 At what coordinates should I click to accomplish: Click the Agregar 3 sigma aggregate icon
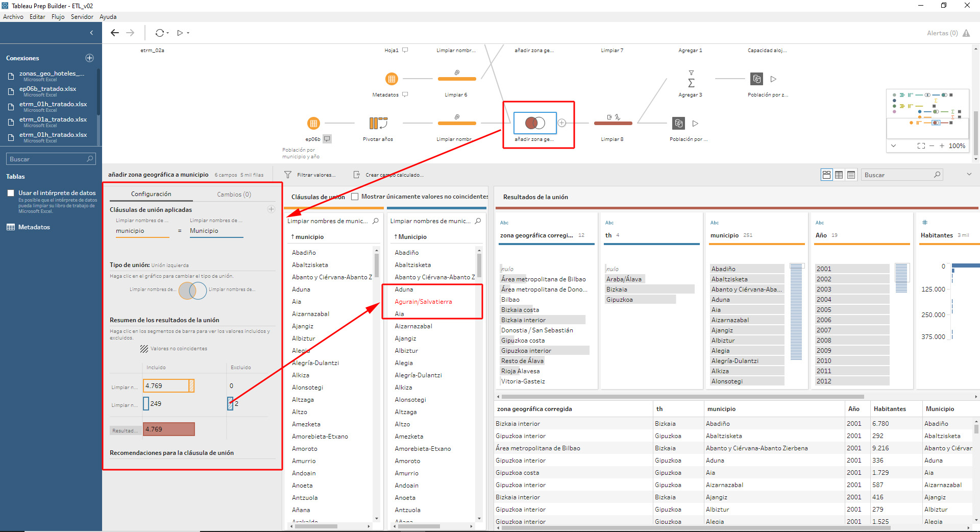(x=691, y=83)
